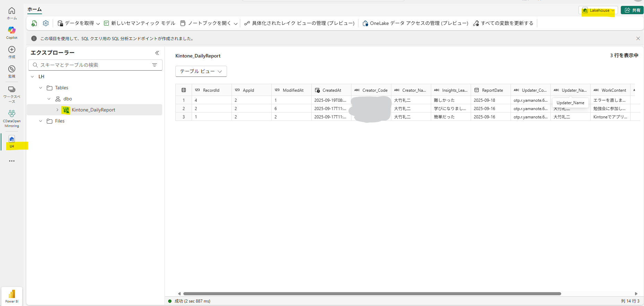
Task: Click the AppId column header
Action: click(251, 90)
